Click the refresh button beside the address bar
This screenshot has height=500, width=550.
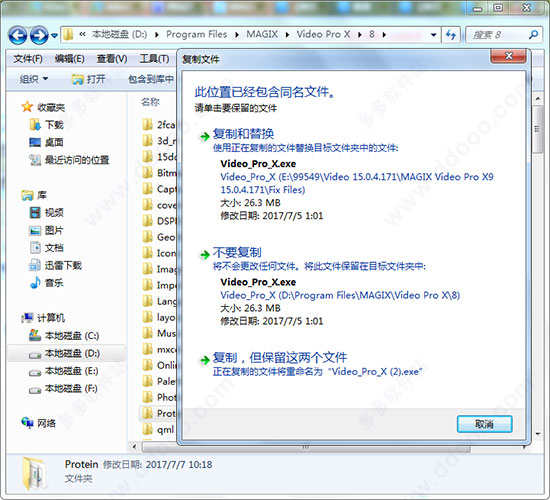click(451, 35)
